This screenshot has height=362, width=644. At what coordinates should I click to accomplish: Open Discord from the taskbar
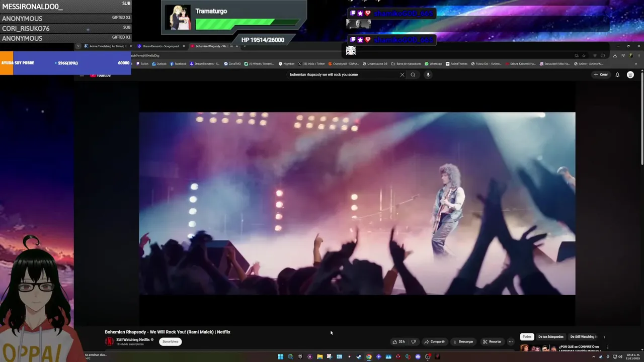(418, 357)
